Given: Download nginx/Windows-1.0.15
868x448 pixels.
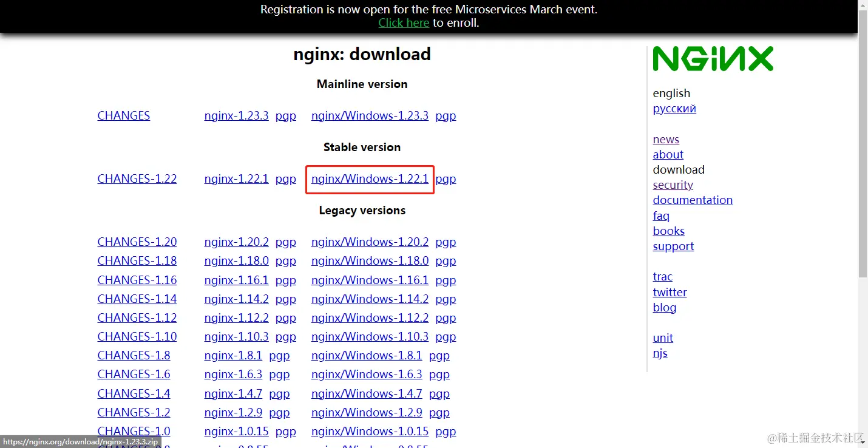Looking at the screenshot, I should [x=370, y=432].
